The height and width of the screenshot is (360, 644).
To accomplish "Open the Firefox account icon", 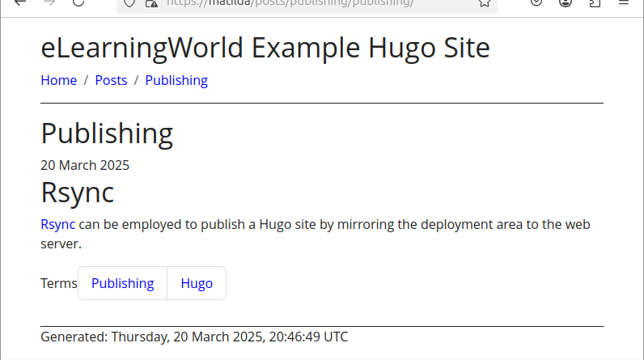I will (x=566, y=2).
